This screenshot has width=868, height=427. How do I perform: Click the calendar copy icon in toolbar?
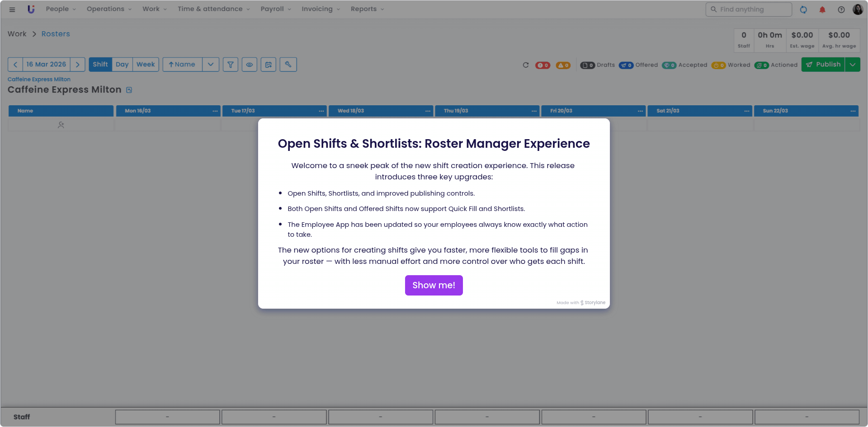click(268, 65)
